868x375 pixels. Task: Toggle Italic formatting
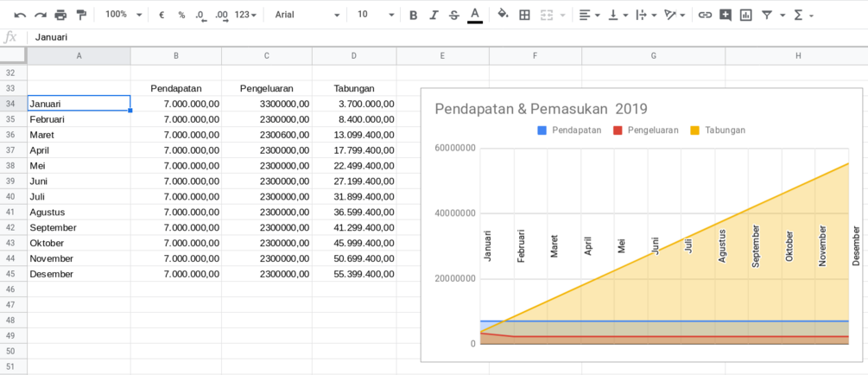click(x=434, y=15)
